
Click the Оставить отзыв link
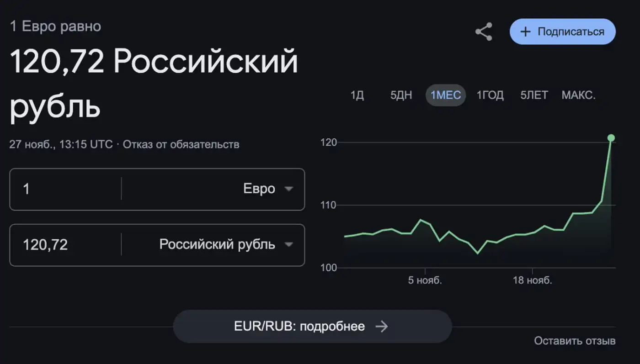click(575, 341)
